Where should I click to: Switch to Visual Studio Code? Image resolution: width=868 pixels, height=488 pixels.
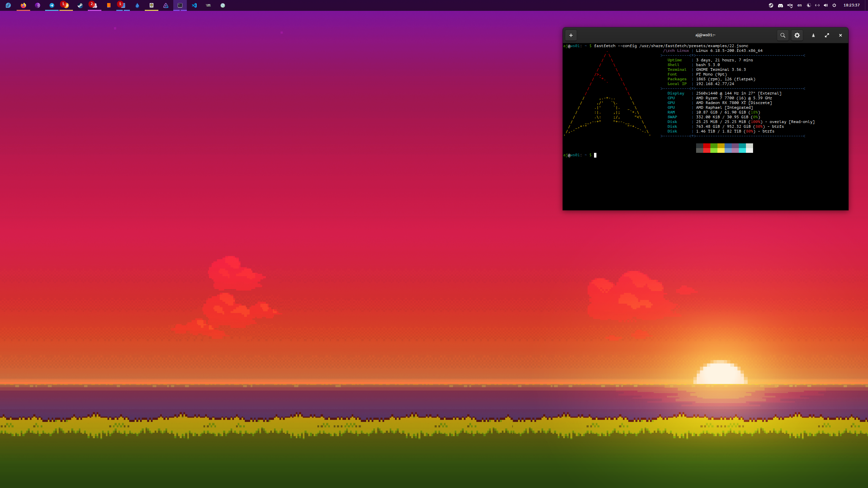(x=194, y=5)
